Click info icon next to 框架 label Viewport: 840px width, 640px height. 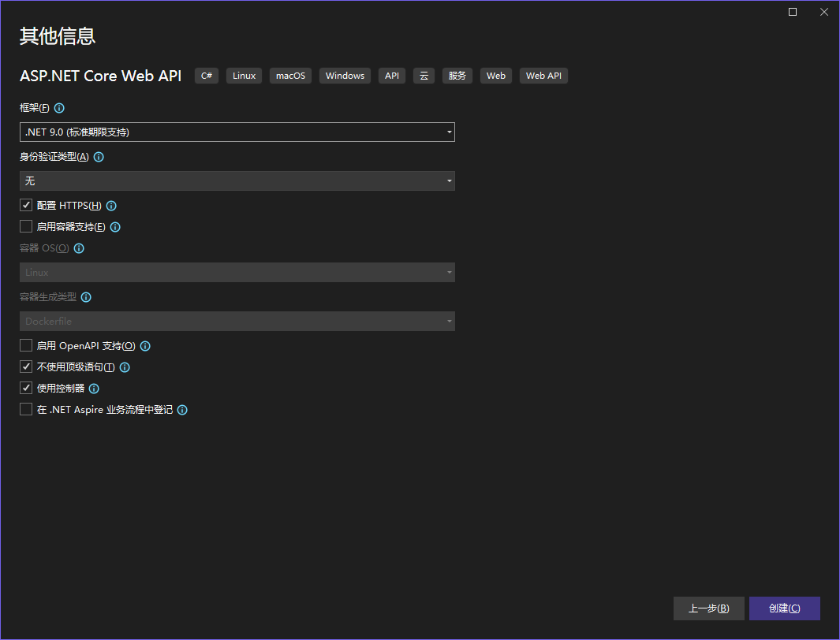(x=59, y=108)
